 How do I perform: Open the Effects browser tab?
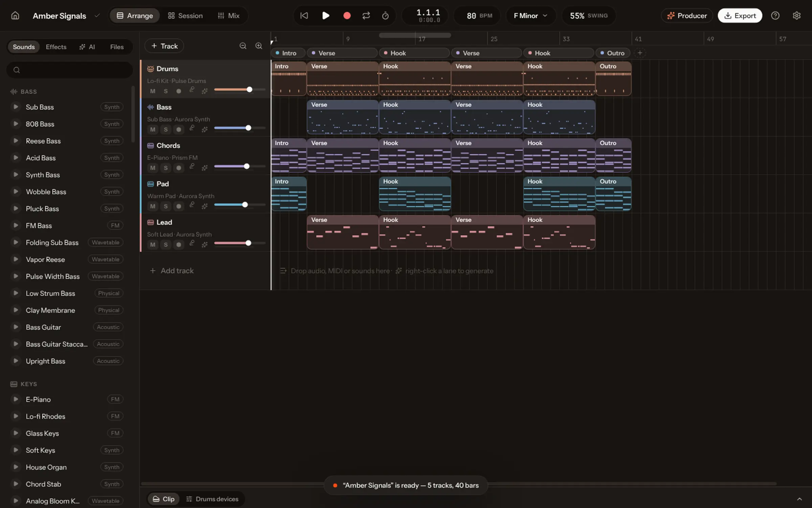pyautogui.click(x=56, y=47)
